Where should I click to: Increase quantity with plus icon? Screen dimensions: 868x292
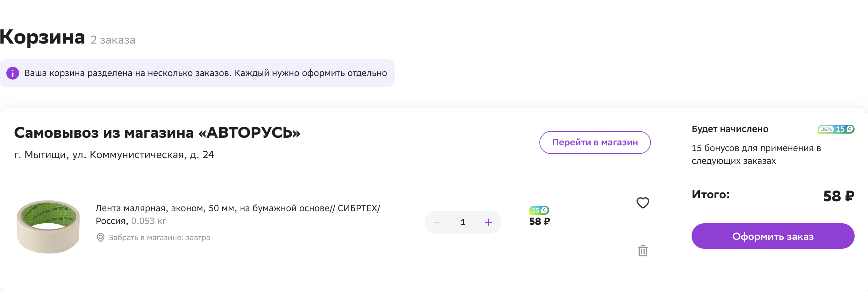pyautogui.click(x=488, y=222)
